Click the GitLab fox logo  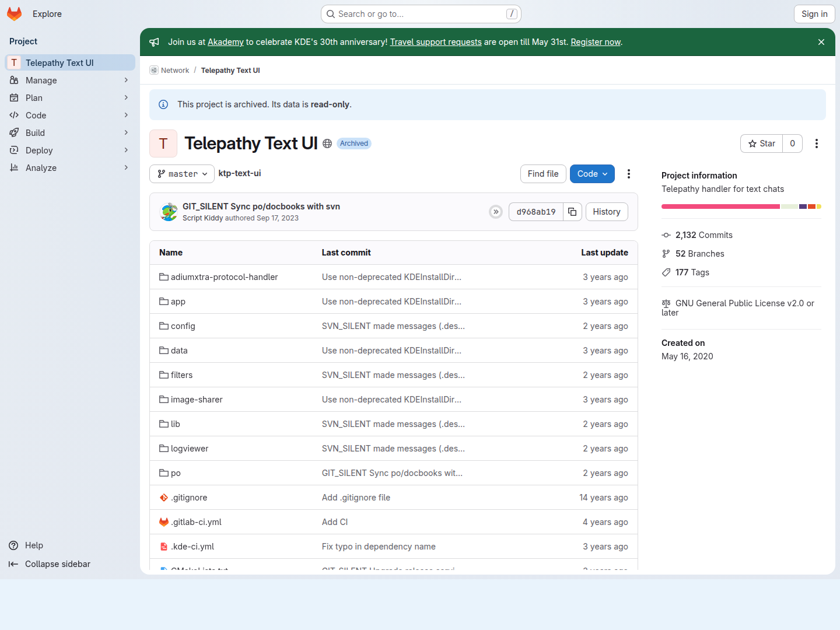15,14
